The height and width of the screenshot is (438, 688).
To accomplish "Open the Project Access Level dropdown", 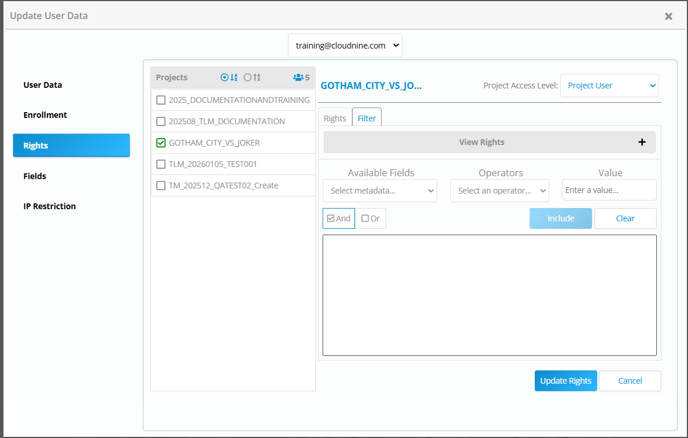I will click(609, 86).
